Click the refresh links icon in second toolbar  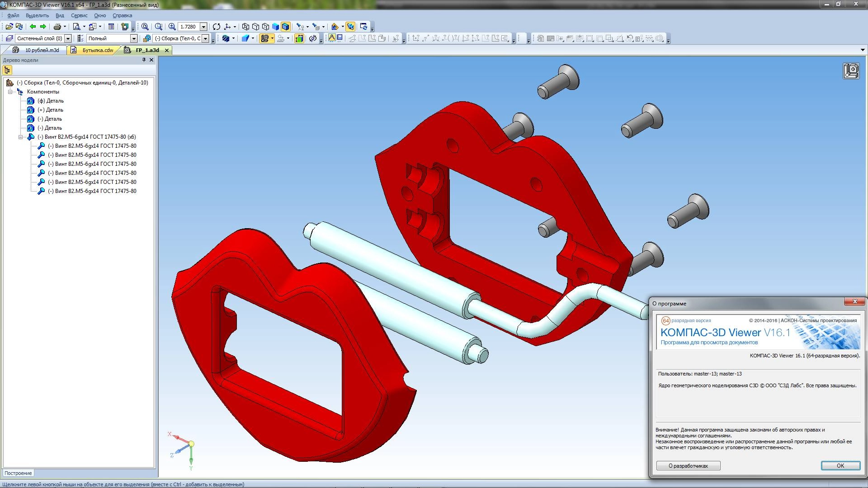312,38
